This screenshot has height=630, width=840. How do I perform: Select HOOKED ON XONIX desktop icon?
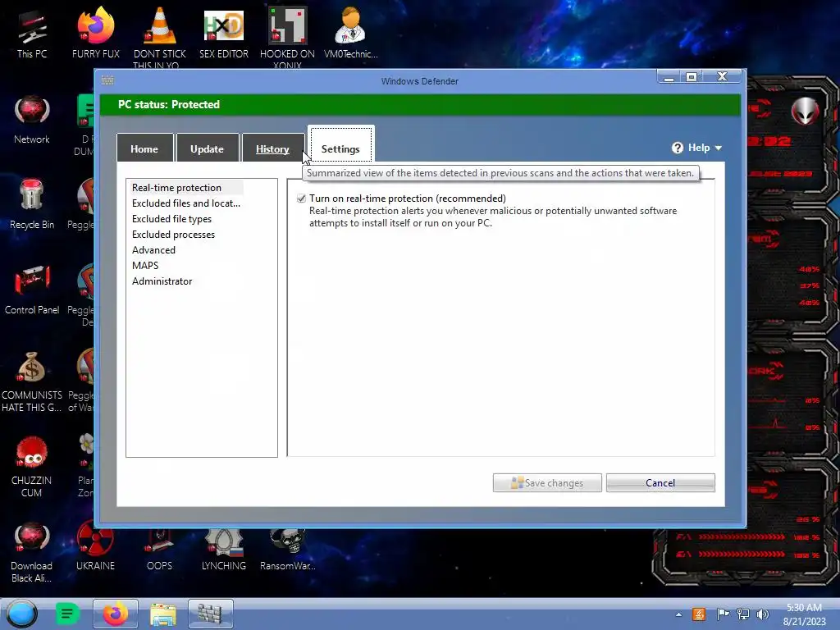(287, 36)
